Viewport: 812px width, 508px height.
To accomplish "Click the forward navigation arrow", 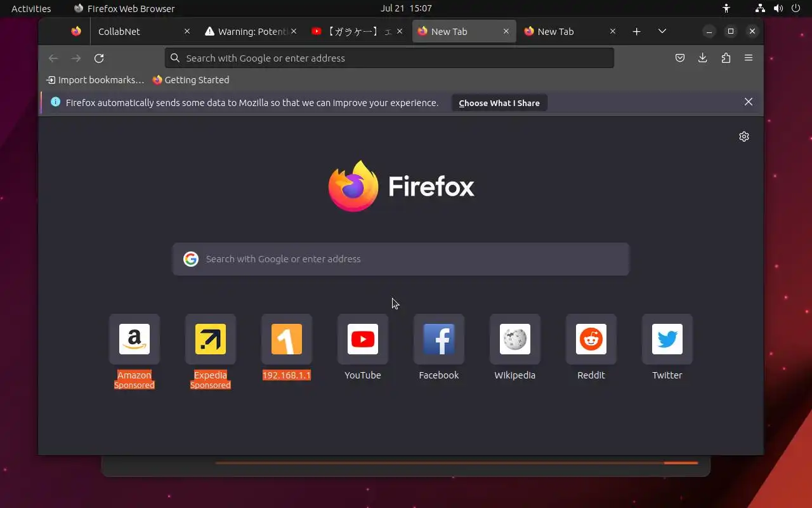I will pyautogui.click(x=76, y=58).
